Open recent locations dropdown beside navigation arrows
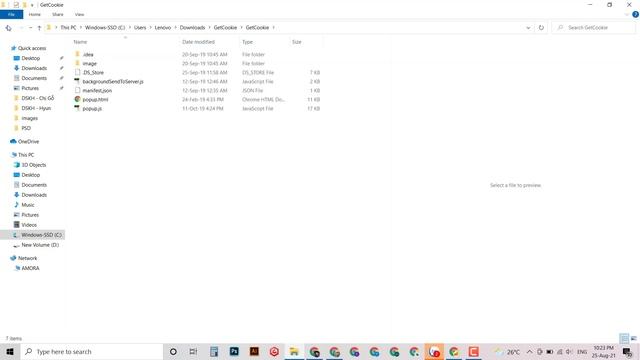Viewport: 640px width, 360px height. pyautogui.click(x=31, y=28)
